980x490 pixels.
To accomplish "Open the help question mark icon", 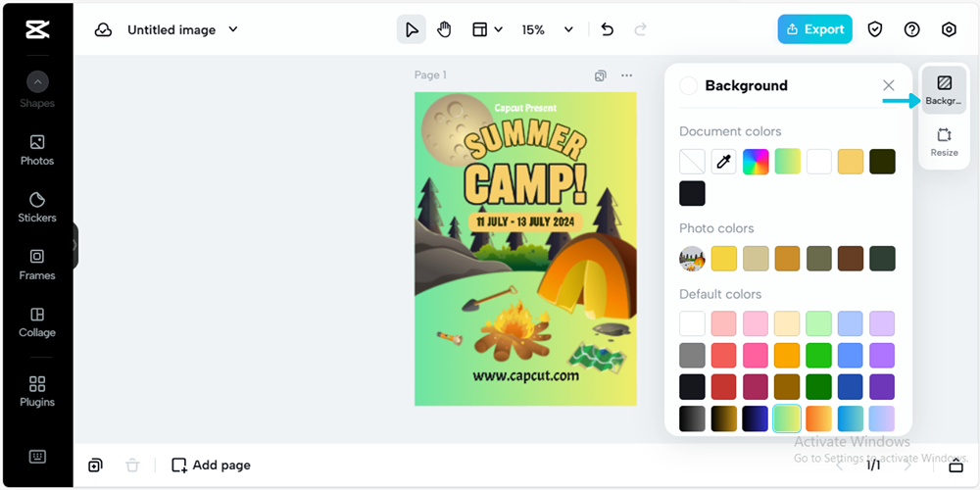I will click(x=911, y=29).
